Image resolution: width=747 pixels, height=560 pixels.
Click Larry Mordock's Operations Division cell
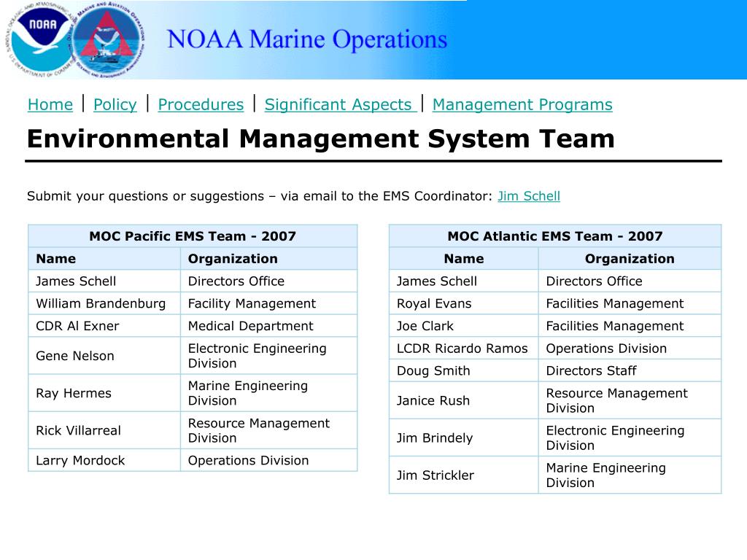point(268,461)
